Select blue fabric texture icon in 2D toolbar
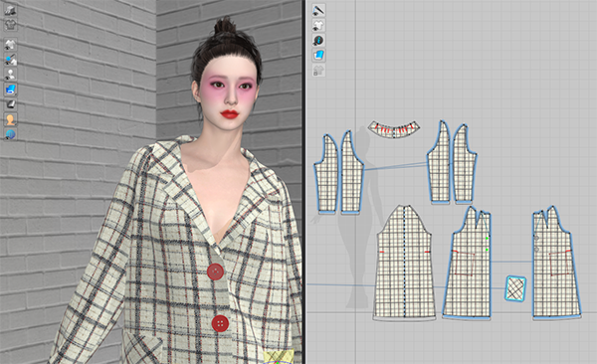597x364 pixels. pyautogui.click(x=318, y=56)
